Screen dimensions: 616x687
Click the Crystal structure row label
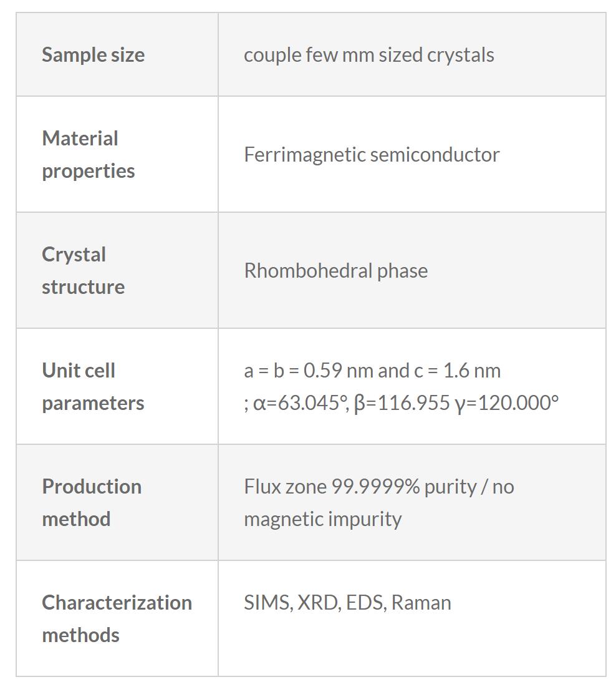[83, 270]
